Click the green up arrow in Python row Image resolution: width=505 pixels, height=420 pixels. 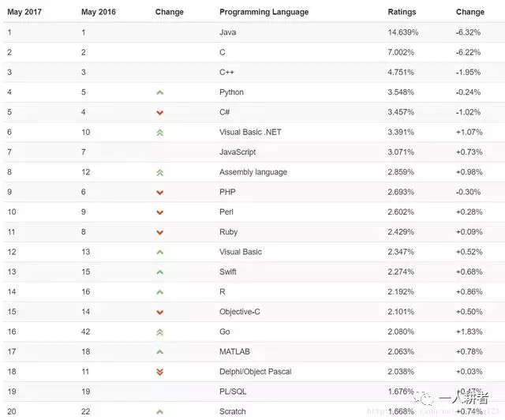click(x=159, y=92)
